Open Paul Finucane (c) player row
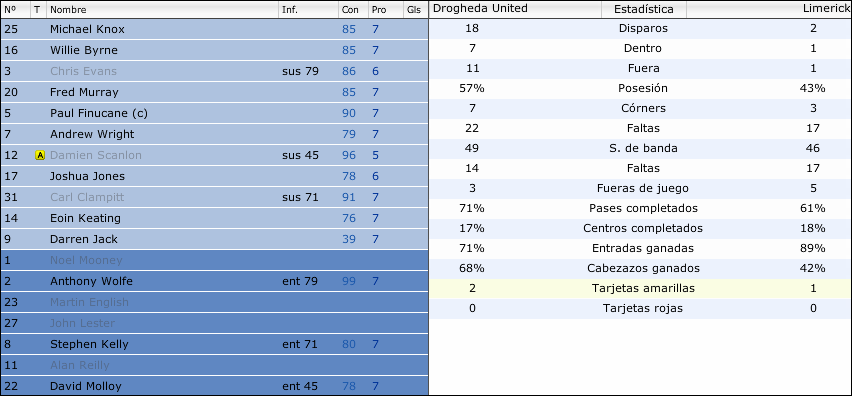 [x=215, y=113]
